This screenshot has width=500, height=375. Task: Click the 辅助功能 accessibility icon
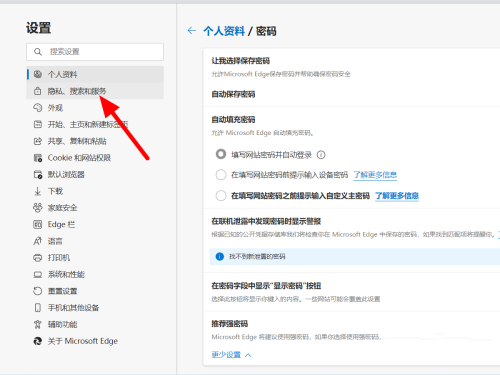(38, 324)
